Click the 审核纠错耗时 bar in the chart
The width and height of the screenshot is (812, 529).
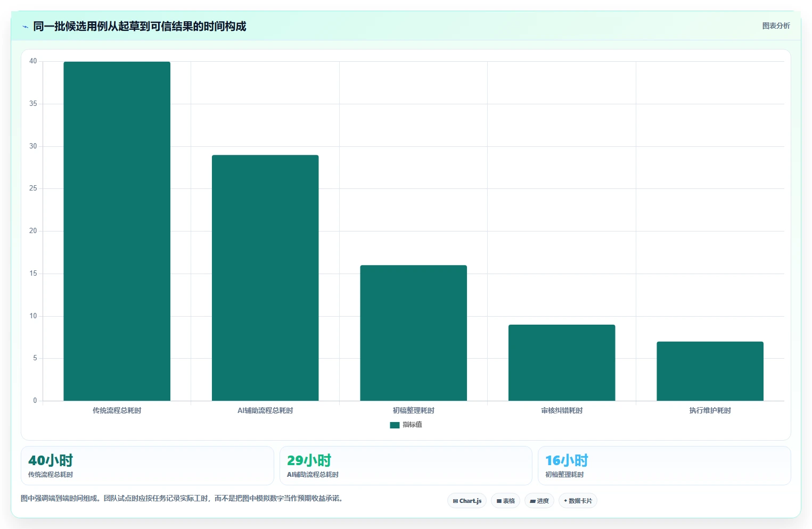[x=562, y=362]
